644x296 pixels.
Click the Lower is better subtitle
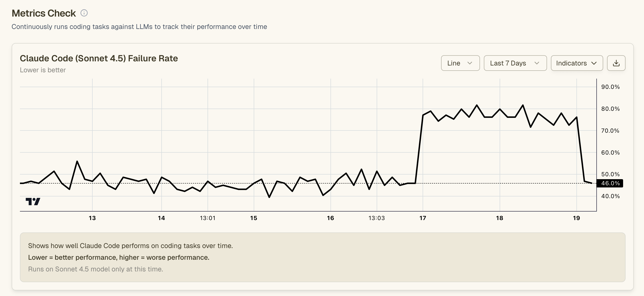click(43, 70)
